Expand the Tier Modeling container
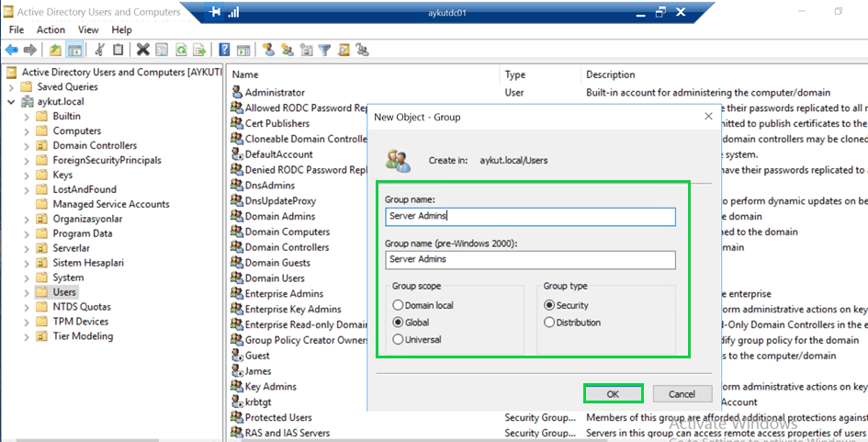Screen dimensions: 868x442 25,337
